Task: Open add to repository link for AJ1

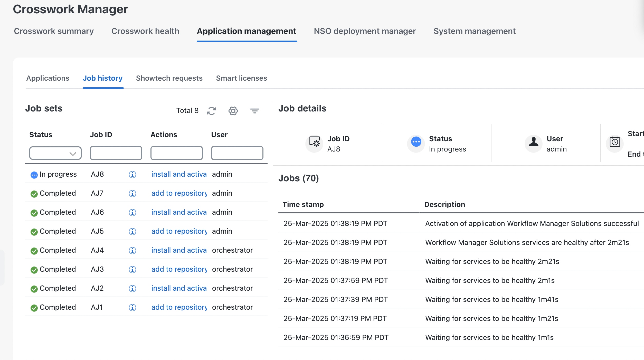Action: [179, 307]
